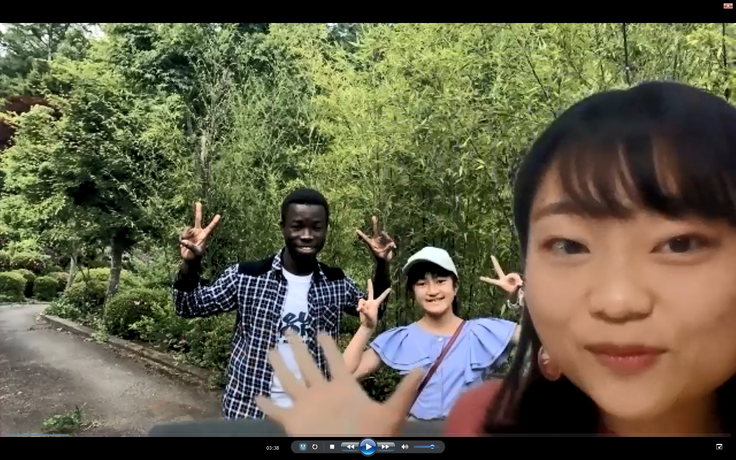
Task: Turn on shuffle mode
Action: (x=303, y=447)
